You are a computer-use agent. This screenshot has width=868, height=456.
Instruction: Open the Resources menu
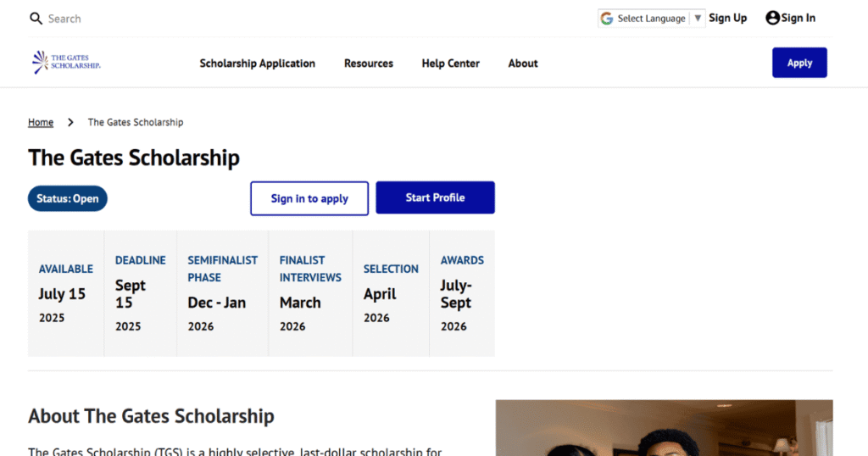coord(368,64)
